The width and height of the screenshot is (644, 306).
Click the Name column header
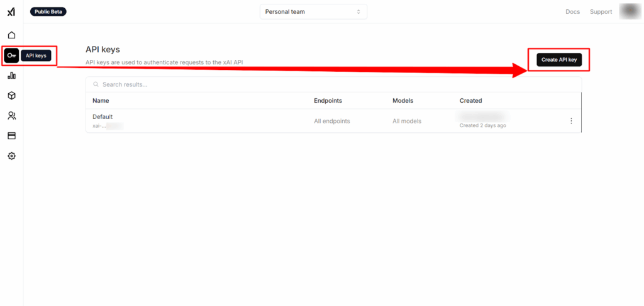click(x=101, y=101)
